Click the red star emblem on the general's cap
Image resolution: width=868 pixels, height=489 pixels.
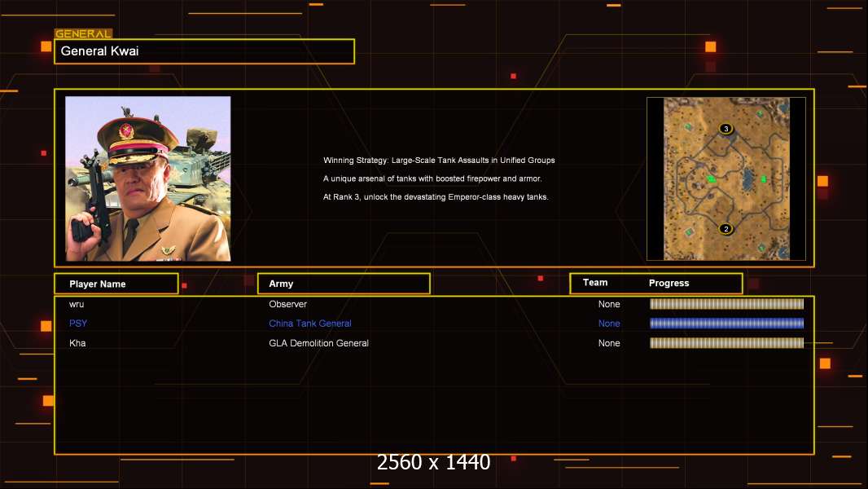(x=127, y=130)
